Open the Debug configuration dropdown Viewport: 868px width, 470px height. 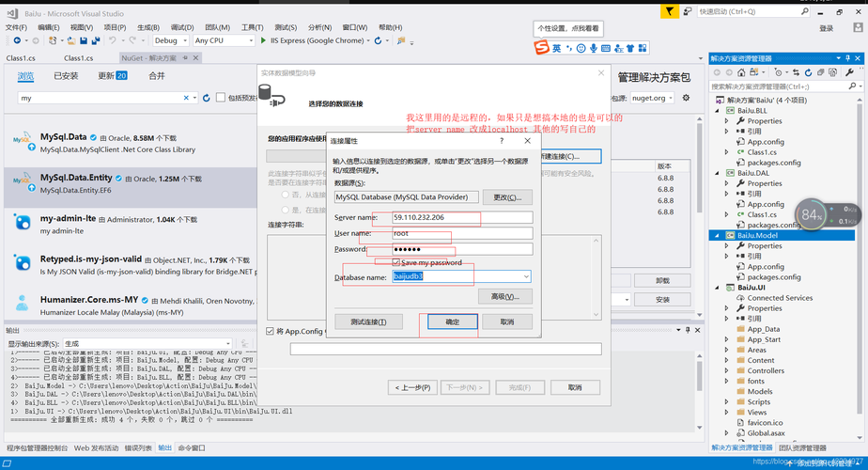coord(170,40)
